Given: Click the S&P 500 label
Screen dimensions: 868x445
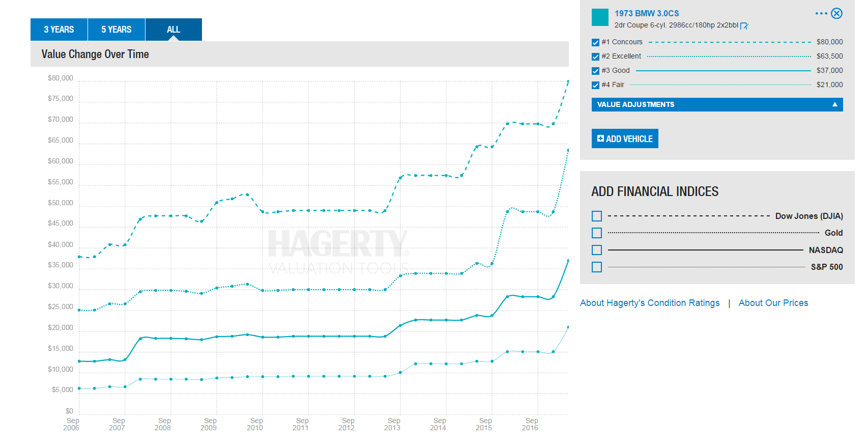Looking at the screenshot, I should 827,267.
